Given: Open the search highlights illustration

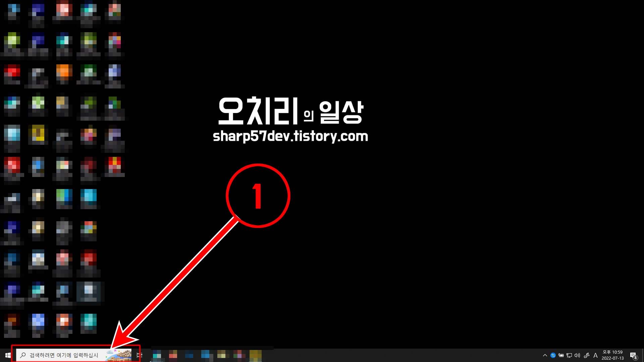Looking at the screenshot, I should [x=118, y=355].
